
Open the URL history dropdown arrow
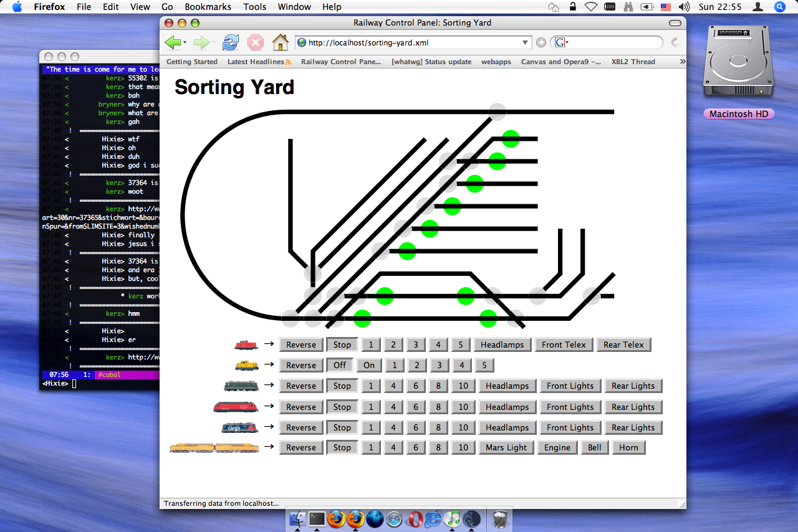(x=525, y=43)
